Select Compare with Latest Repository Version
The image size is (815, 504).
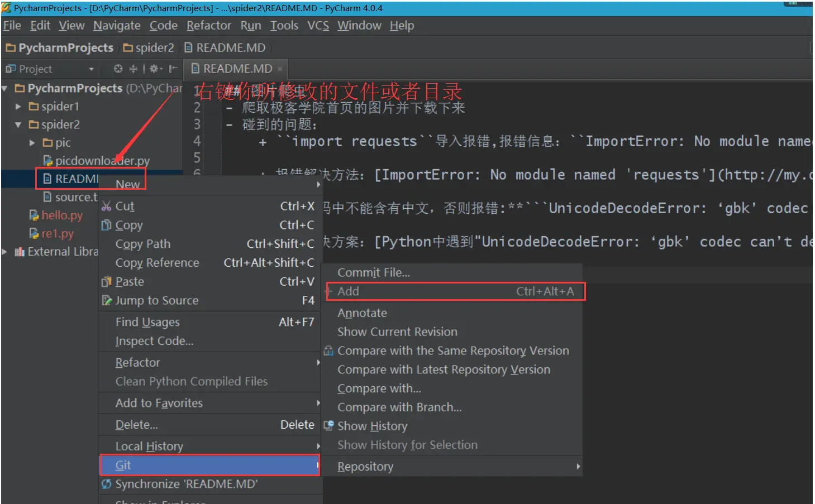pos(453,369)
